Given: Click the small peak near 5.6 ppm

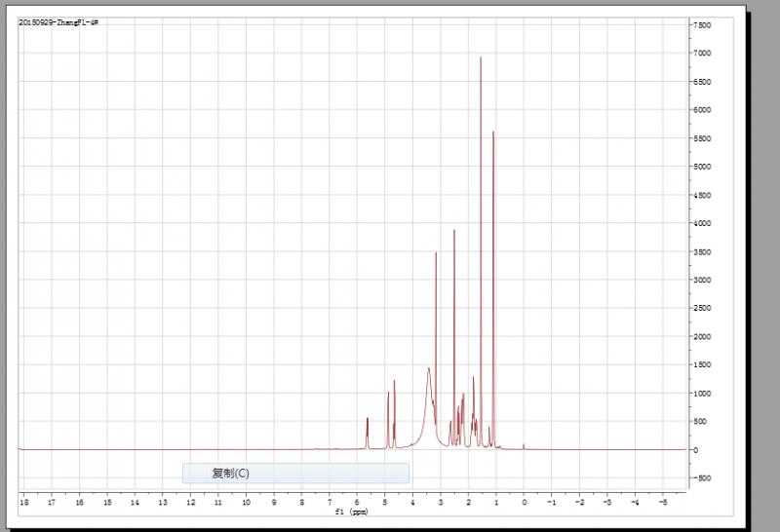Looking at the screenshot, I should [368, 419].
